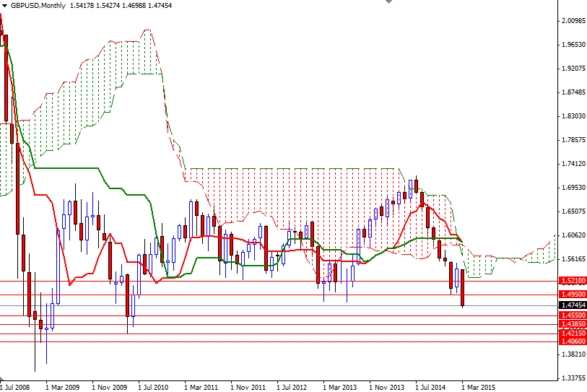Click the 1.78575 price axis value

(573, 140)
